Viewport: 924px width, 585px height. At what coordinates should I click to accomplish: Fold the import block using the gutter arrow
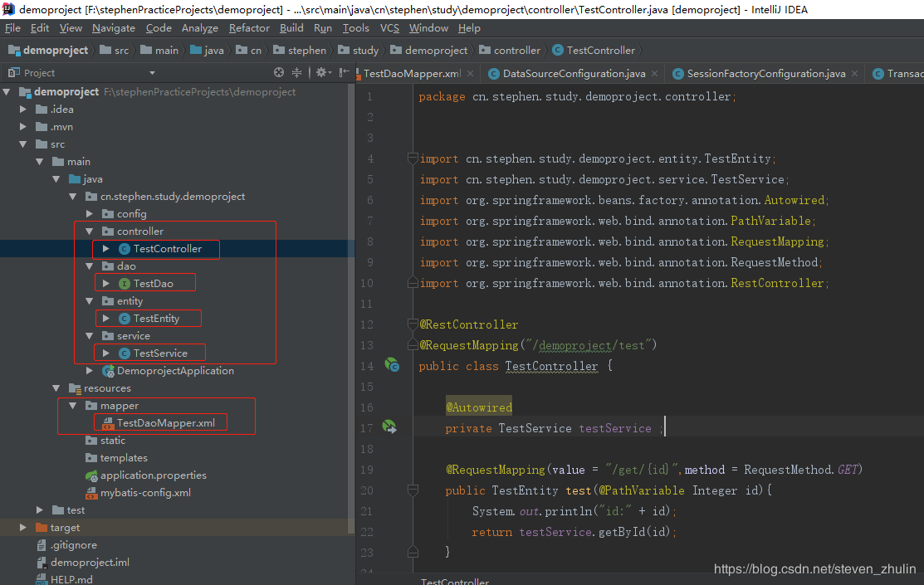[412, 158]
